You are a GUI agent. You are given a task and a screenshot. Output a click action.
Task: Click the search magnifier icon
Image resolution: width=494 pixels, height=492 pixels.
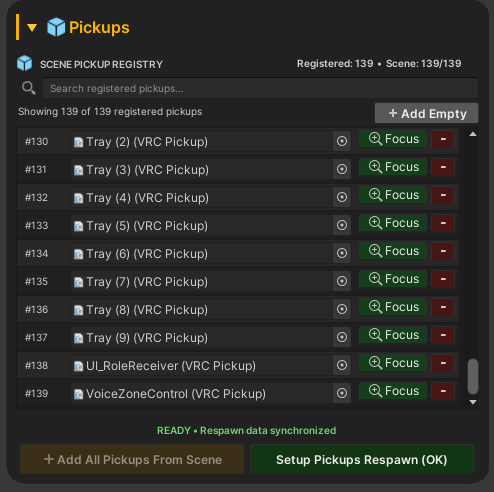(29, 88)
